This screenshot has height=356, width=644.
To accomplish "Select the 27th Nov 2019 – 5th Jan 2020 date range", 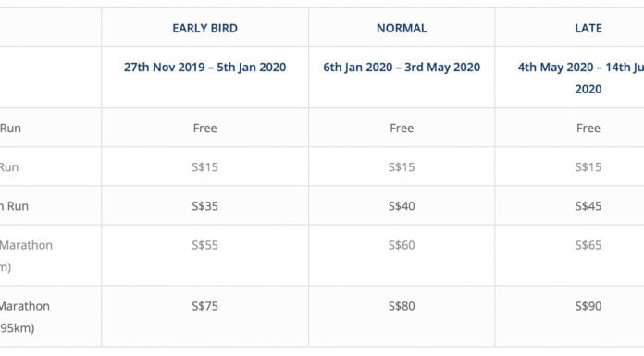I will click(204, 67).
